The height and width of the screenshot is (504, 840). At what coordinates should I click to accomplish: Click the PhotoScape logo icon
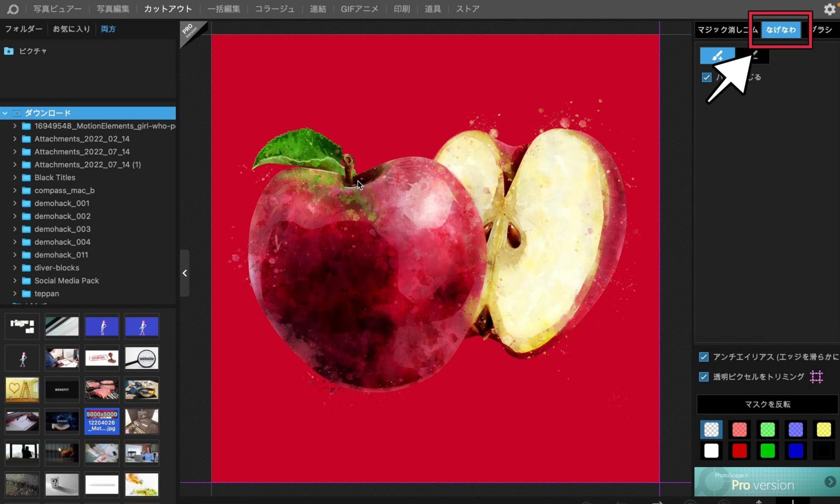13,9
